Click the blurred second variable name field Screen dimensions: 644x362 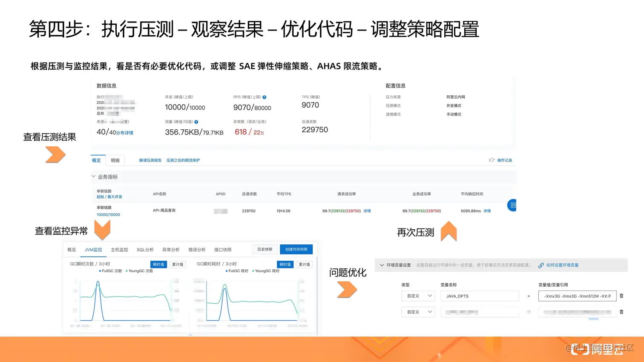(x=480, y=312)
